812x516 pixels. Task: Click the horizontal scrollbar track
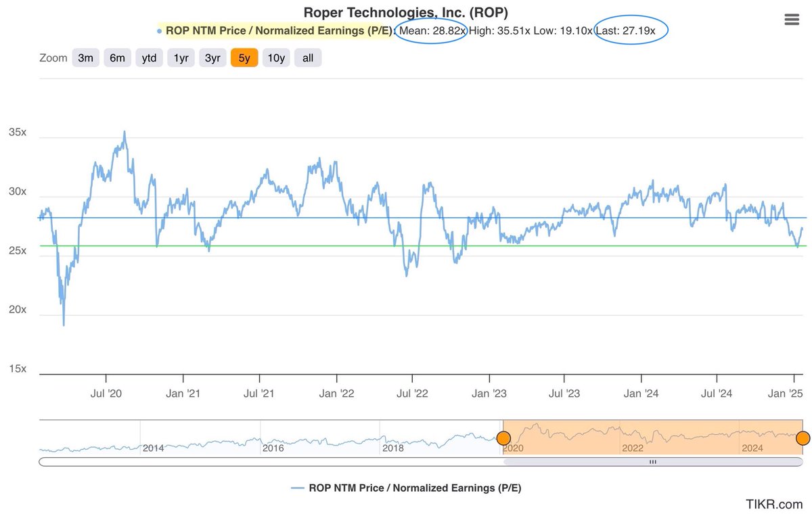(x=420, y=462)
